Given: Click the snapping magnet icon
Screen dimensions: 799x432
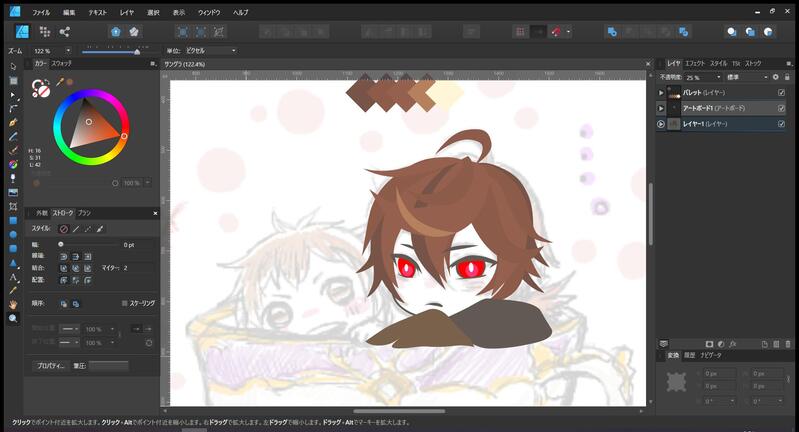Looking at the screenshot, I should [556, 32].
